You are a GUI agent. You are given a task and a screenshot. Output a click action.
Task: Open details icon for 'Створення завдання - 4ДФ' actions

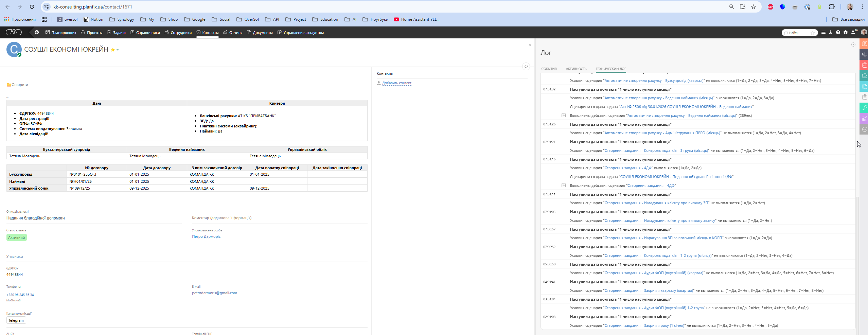coord(564,186)
